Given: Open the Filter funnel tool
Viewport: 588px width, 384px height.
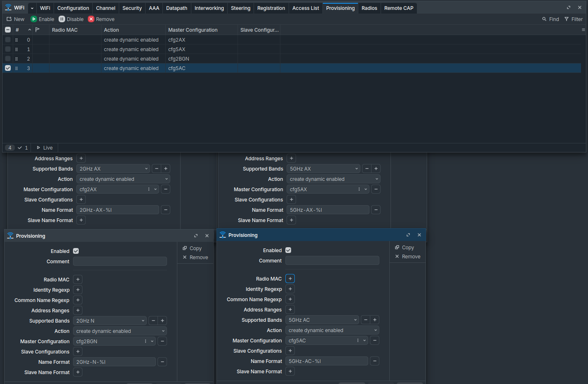Looking at the screenshot, I should (x=574, y=19).
